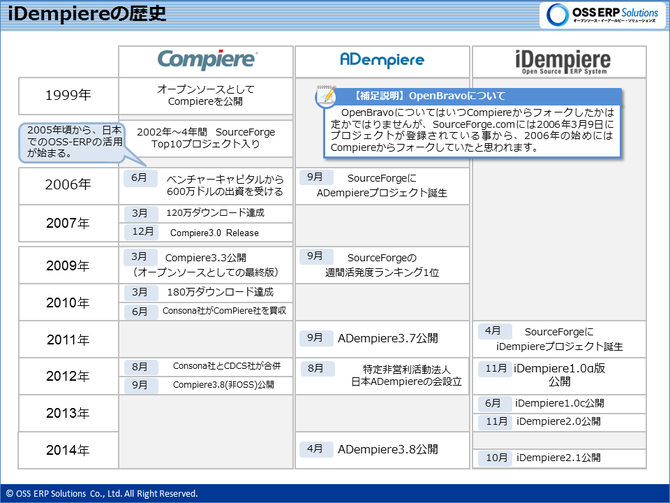The height and width of the screenshot is (503, 670).
Task: Click ADempiere3.8公開 entry
Action: click(x=388, y=450)
